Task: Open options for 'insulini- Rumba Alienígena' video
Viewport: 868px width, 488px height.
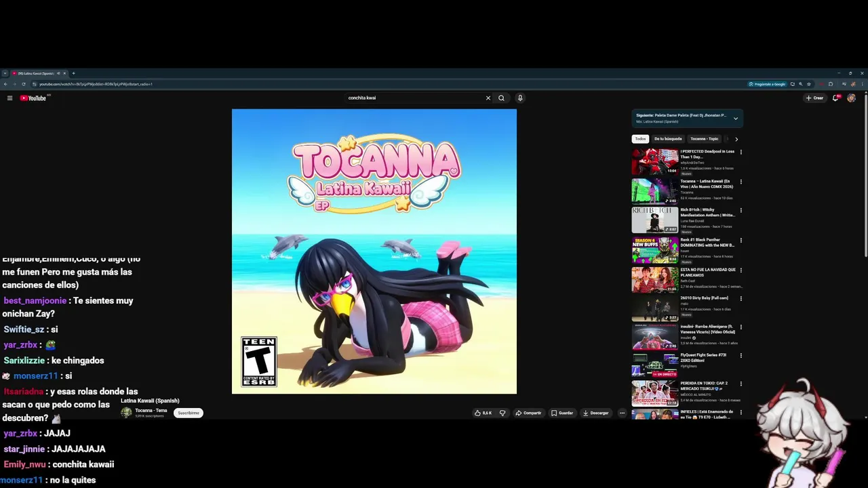Action: 741,327
